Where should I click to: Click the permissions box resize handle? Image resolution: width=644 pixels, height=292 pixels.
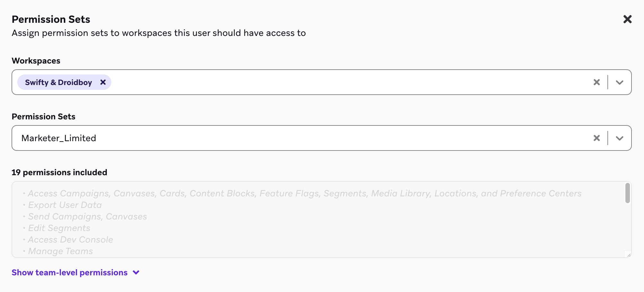(x=629, y=255)
